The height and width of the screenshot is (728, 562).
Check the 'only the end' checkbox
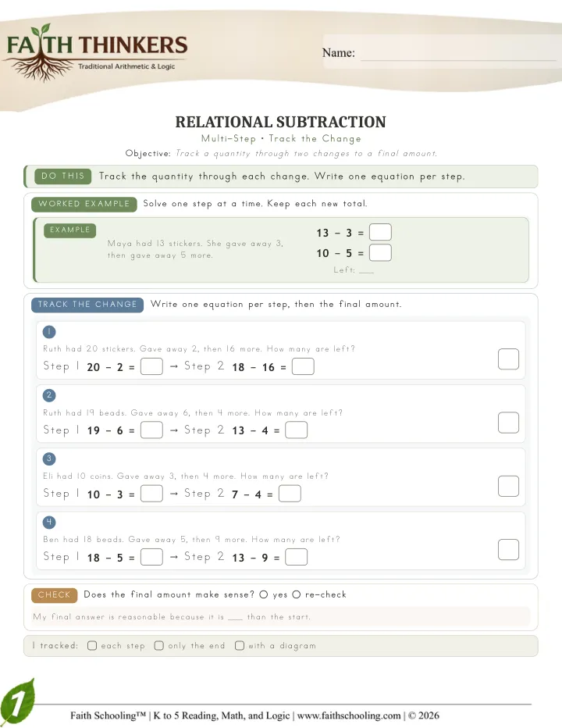159,646
